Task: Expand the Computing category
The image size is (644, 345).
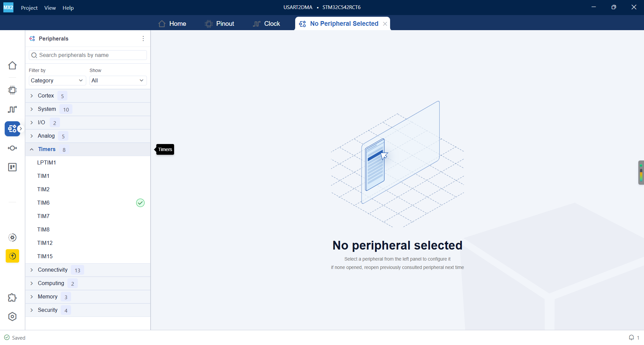Action: pyautogui.click(x=88, y=283)
